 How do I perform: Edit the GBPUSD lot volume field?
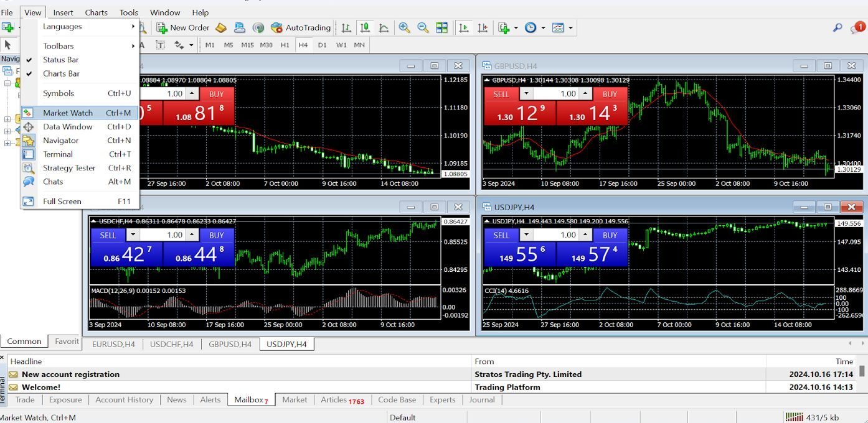[555, 94]
